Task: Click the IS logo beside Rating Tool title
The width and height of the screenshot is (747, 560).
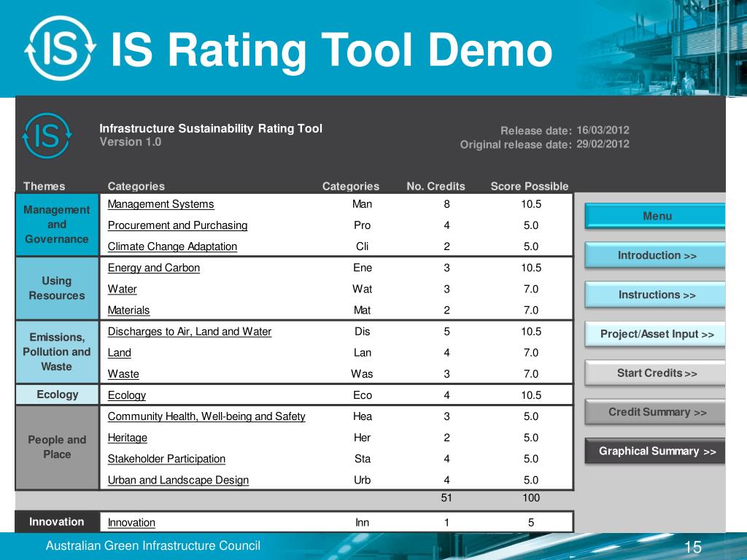Action: [47, 136]
